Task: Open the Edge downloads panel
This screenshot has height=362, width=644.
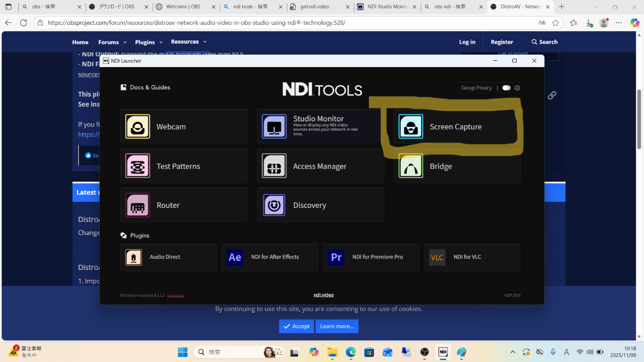Action: (x=589, y=23)
